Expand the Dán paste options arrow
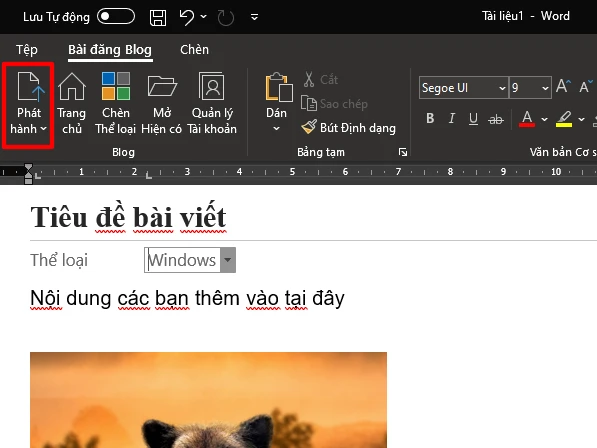Screen dimensions: 597x448 point(276,129)
